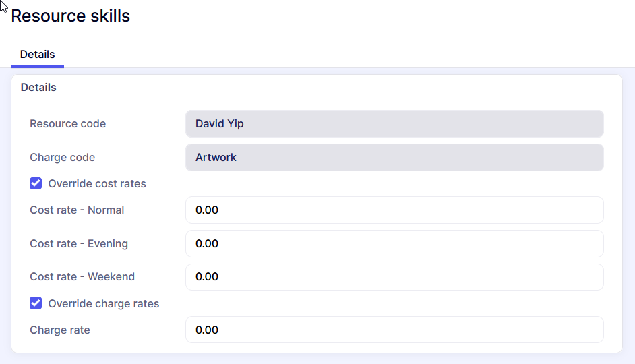Viewport: 635px width, 364px height.
Task: Focus the Cost rate - Weekend input
Action: pyautogui.click(x=394, y=277)
